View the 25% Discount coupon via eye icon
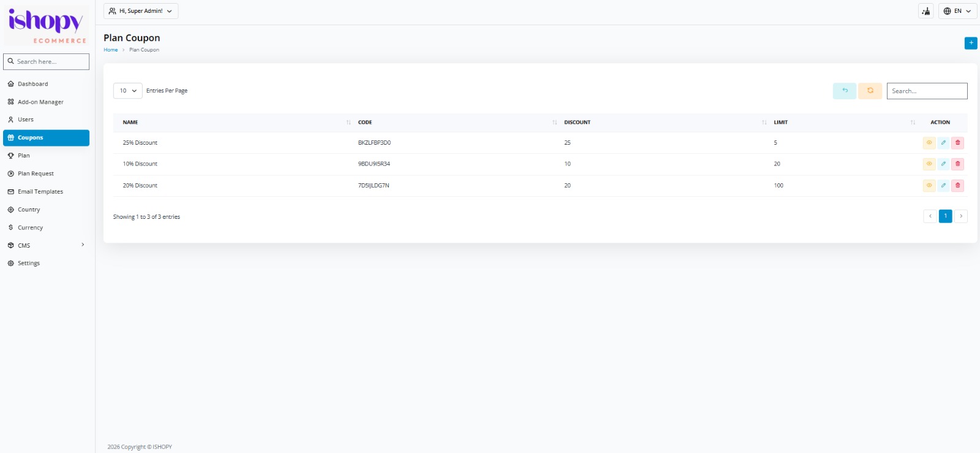 (929, 143)
